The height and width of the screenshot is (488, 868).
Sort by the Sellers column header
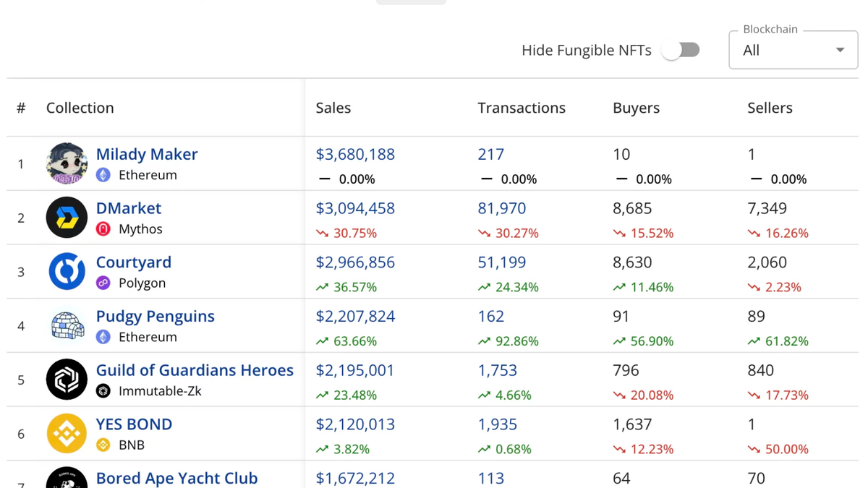point(770,108)
